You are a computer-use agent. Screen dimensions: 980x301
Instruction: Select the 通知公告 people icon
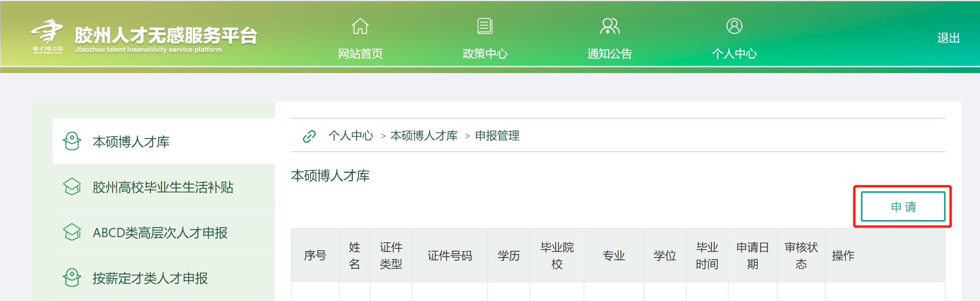[x=610, y=26]
